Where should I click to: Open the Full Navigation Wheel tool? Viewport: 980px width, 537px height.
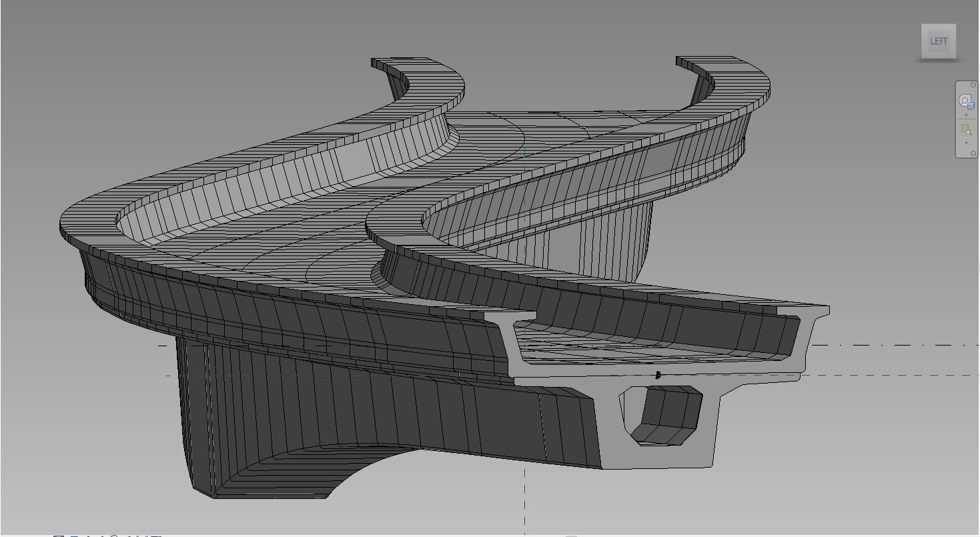click(x=966, y=101)
